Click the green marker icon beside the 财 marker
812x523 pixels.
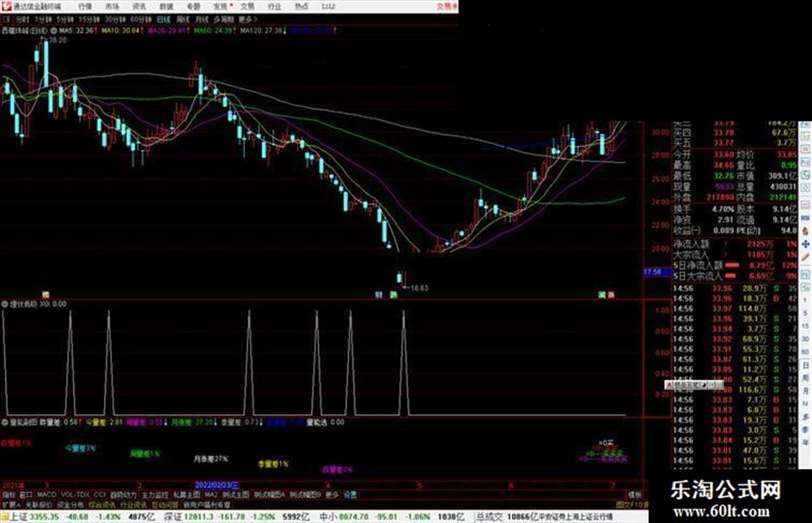click(394, 295)
